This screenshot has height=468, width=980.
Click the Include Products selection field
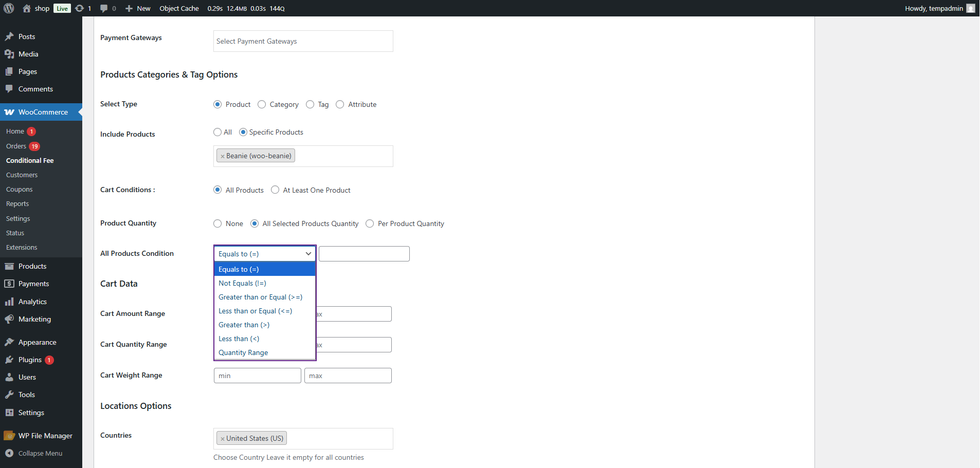click(x=303, y=156)
